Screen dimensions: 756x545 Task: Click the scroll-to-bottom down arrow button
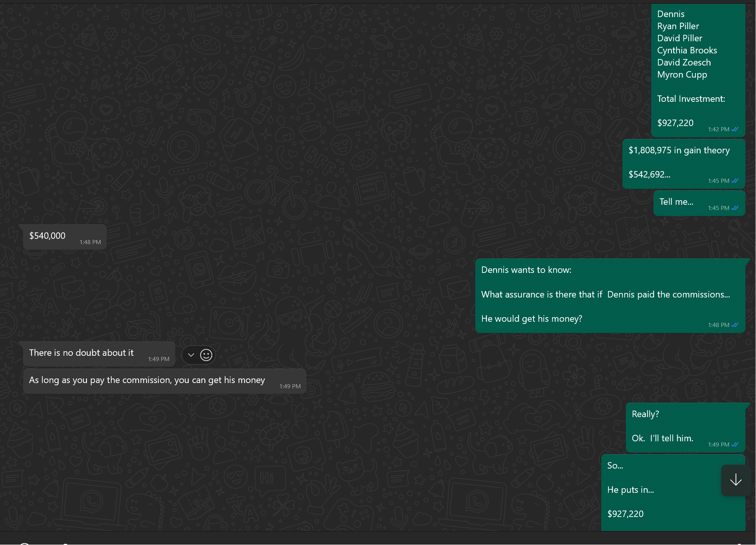pos(736,480)
